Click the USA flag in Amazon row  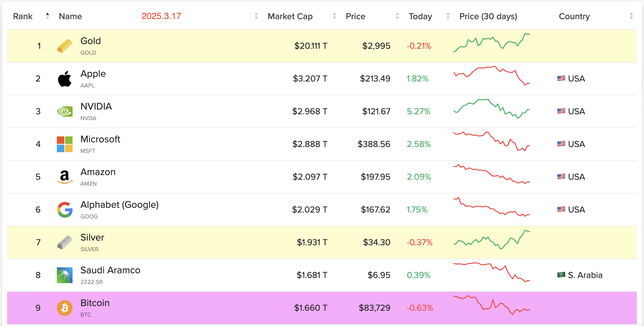pos(561,177)
